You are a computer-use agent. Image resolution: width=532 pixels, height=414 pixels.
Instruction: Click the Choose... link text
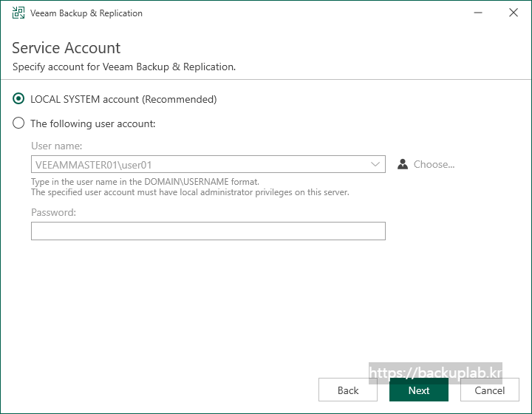(x=434, y=165)
